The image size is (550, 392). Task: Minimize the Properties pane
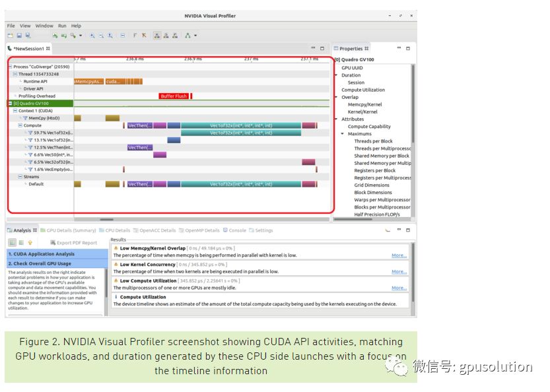399,48
